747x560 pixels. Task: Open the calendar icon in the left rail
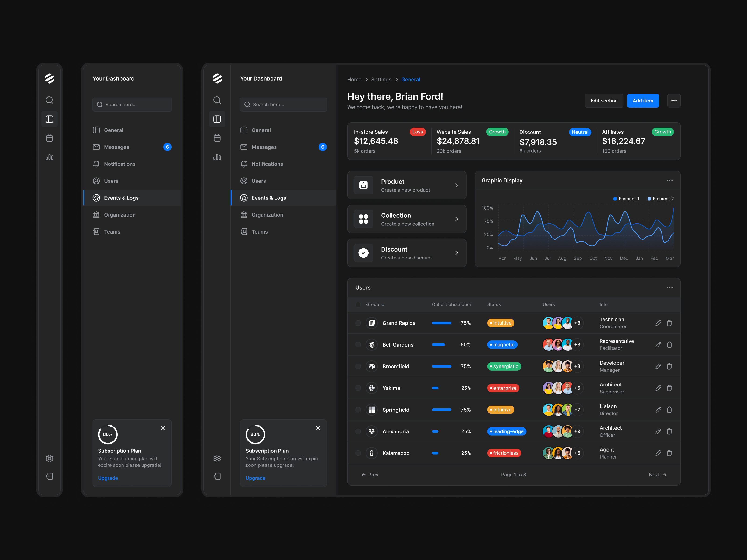tap(50, 138)
